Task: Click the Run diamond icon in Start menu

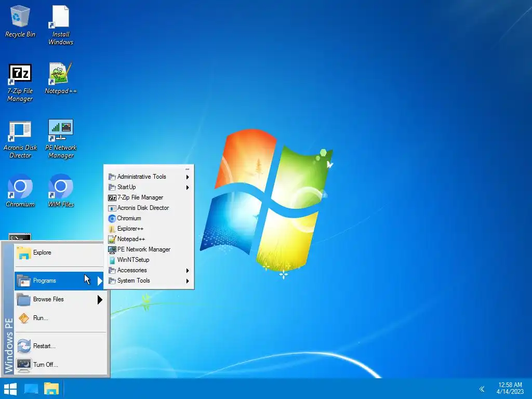Action: point(24,318)
